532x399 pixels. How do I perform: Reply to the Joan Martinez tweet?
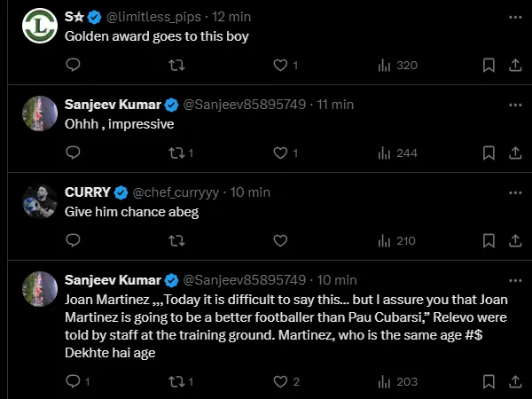74,381
